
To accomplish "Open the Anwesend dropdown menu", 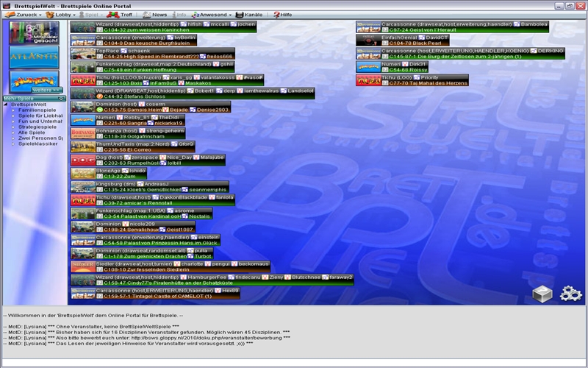I will coord(212,15).
